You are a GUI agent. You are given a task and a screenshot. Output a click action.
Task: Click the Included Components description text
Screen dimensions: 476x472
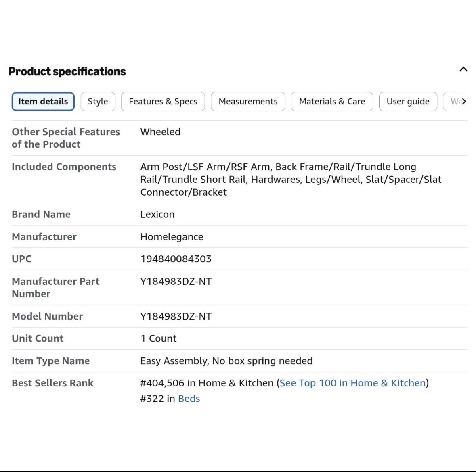tap(291, 180)
